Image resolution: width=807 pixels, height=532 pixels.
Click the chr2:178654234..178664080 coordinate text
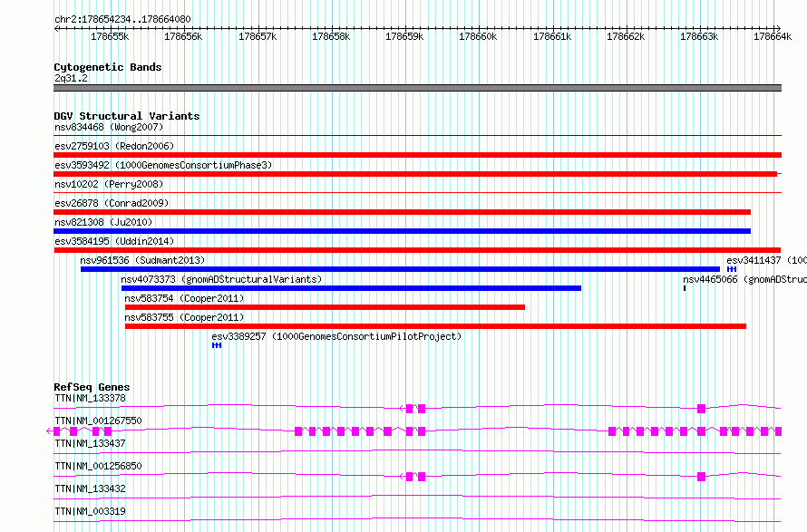[x=122, y=19]
